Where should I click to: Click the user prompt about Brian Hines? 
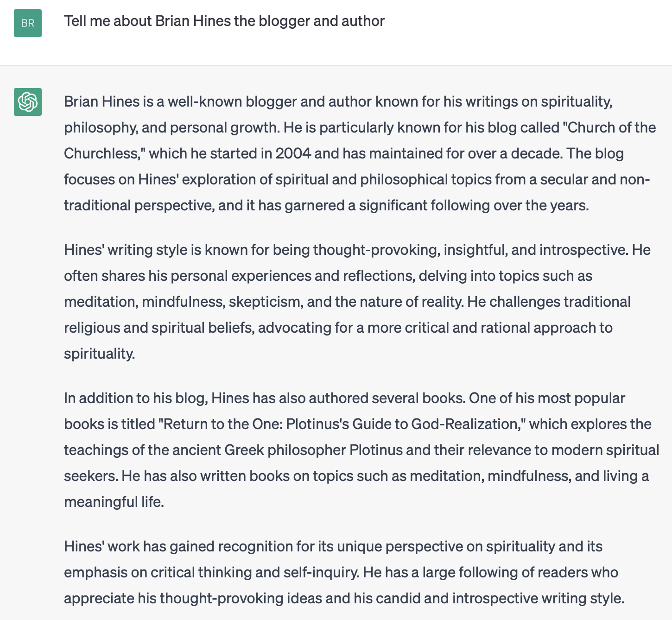coord(224,21)
